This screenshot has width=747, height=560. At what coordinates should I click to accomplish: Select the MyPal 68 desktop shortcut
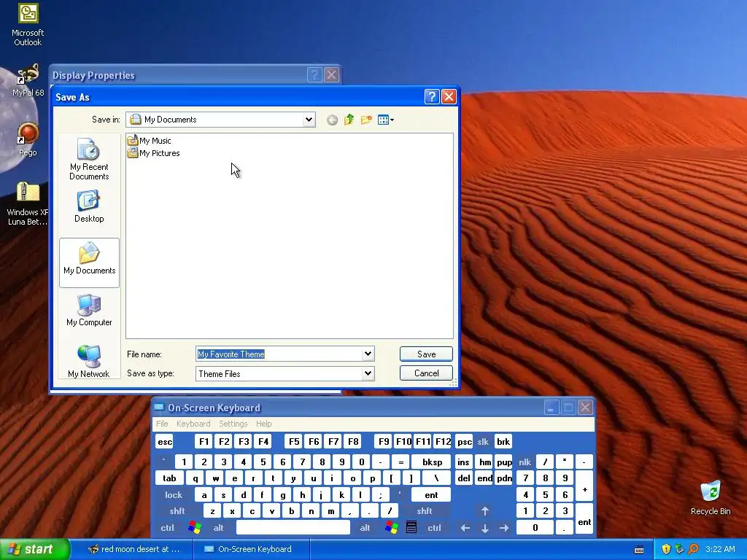coord(28,79)
